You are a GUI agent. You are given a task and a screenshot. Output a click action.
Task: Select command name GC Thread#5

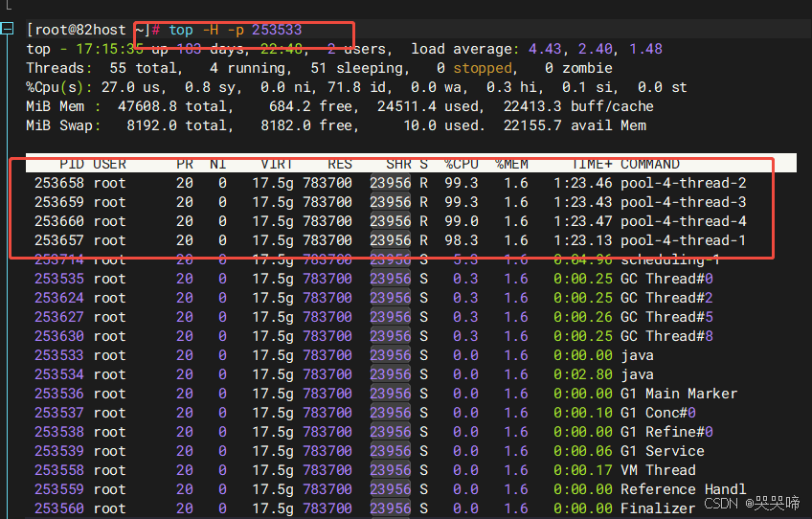[666, 318]
